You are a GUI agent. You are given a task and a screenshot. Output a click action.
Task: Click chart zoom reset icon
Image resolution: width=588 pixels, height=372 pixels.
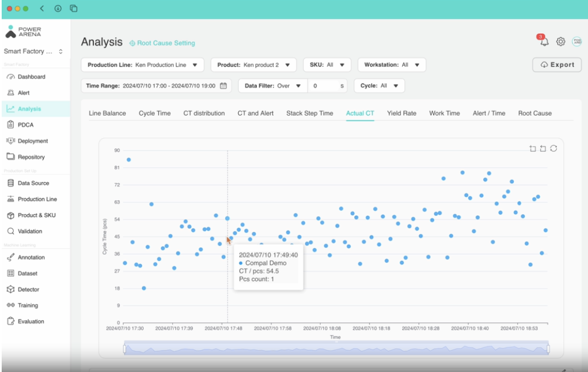(542, 149)
